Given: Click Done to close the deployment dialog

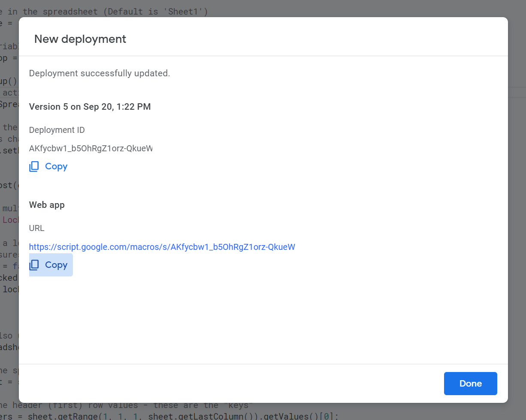Looking at the screenshot, I should click(x=470, y=383).
